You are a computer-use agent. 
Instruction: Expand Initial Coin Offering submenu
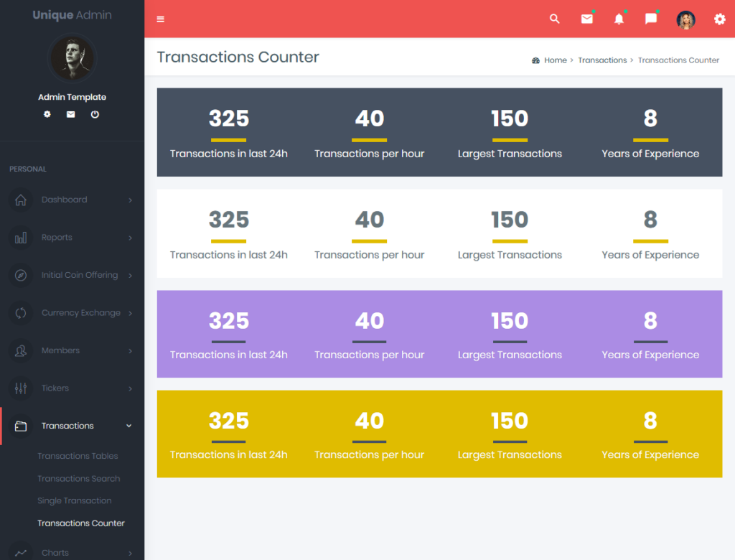(x=79, y=275)
